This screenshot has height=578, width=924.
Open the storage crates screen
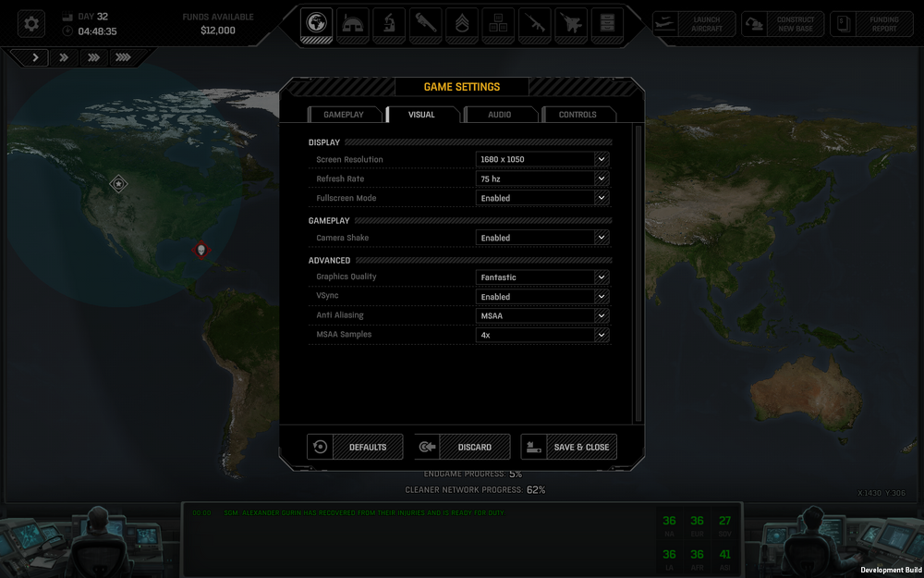pos(498,25)
